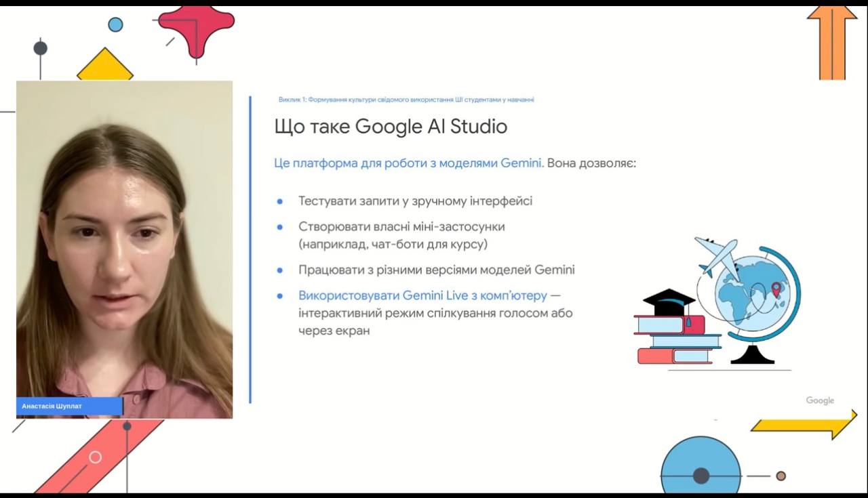The height and width of the screenshot is (498, 868).
Task: Click the graduation cap on the books
Action: [669, 301]
